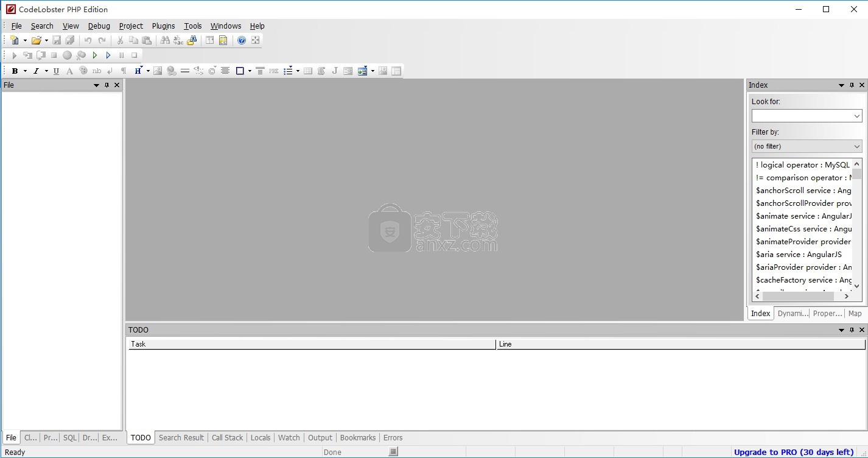Click the bulleted list icon
868x458 pixels.
288,71
